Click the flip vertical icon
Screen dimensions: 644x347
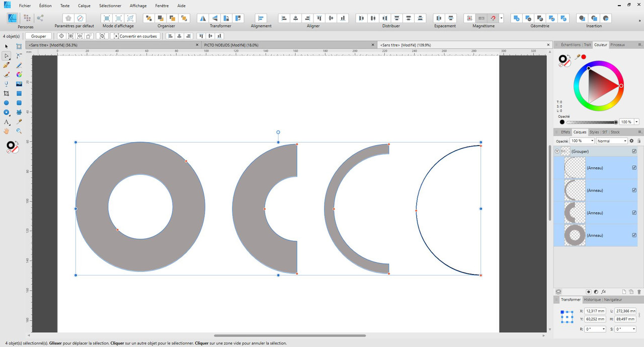pyautogui.click(x=215, y=18)
